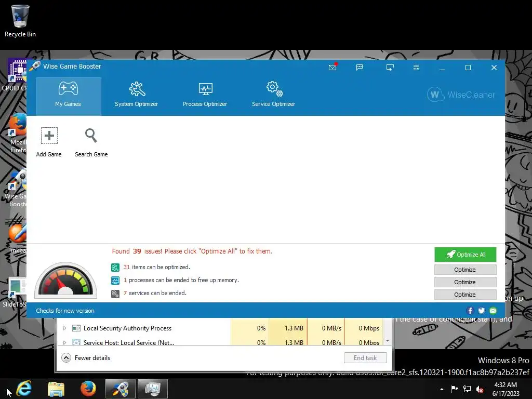
Task: Open the feedback chat icon in title bar
Action: pos(360,68)
